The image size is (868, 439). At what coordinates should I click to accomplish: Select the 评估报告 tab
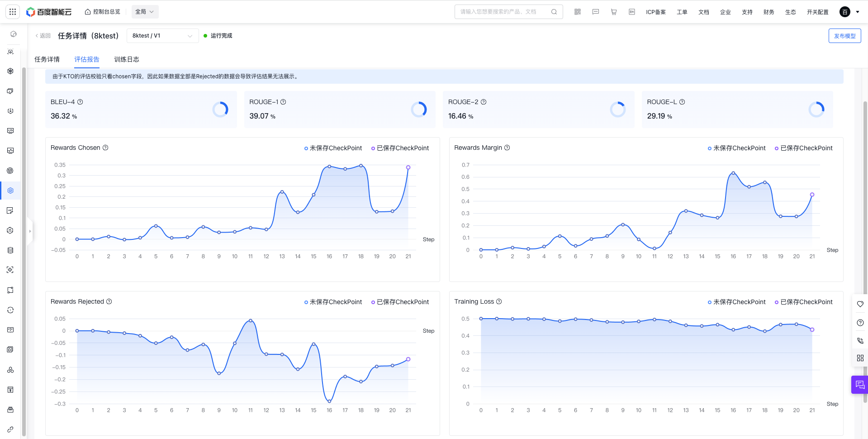tap(87, 59)
